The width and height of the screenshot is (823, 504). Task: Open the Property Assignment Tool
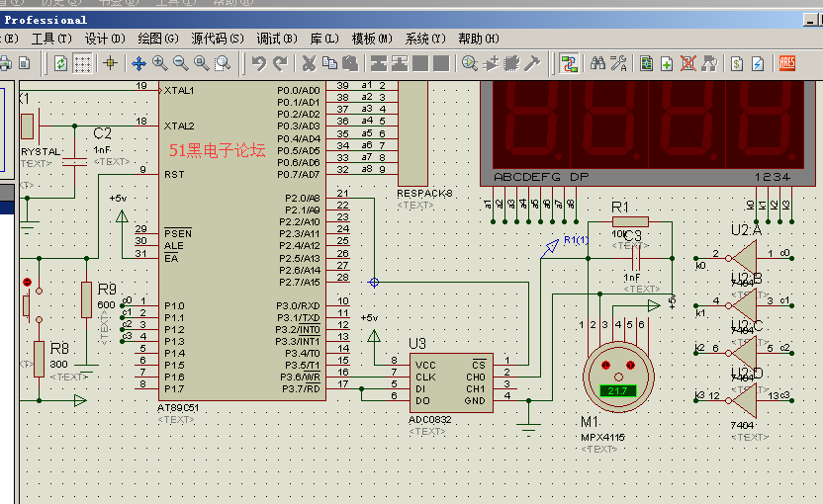(x=619, y=63)
